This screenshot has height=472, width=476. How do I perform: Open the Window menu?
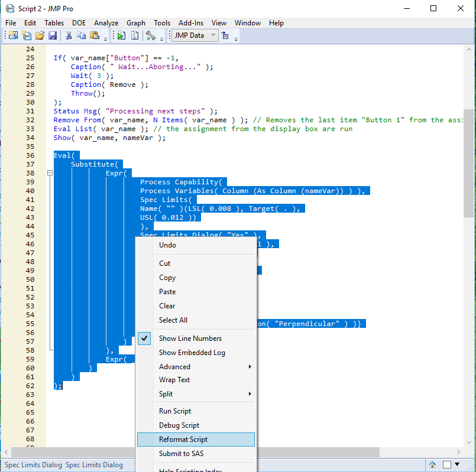tap(247, 23)
